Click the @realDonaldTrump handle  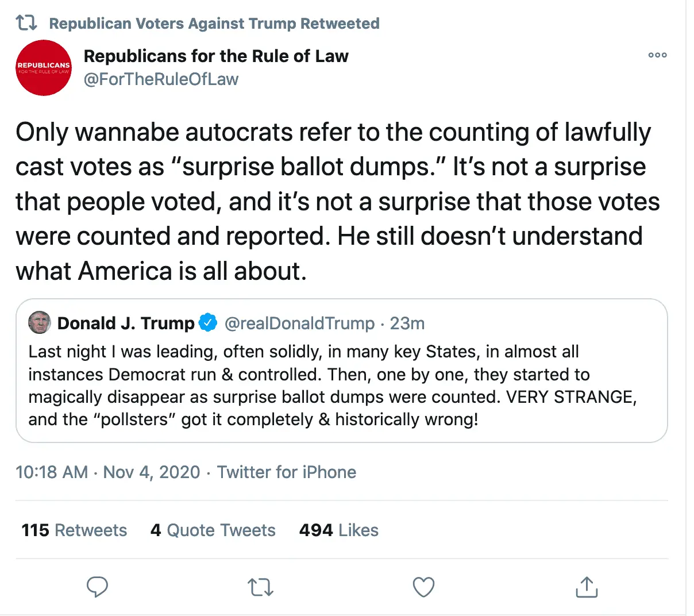tap(299, 324)
